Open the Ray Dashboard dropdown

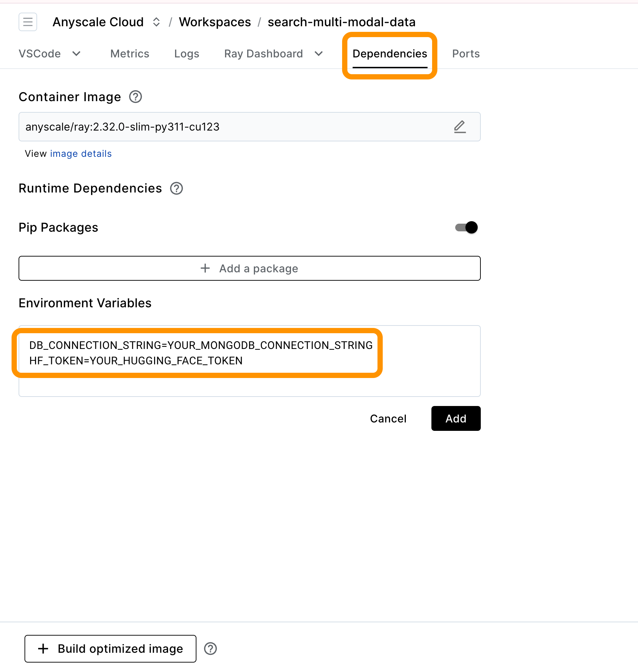318,54
